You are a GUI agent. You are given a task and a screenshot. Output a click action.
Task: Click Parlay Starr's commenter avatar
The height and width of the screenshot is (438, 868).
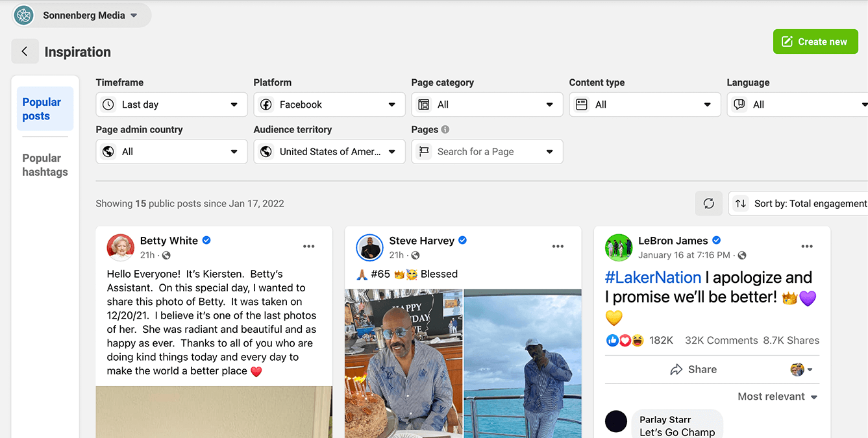(x=616, y=422)
